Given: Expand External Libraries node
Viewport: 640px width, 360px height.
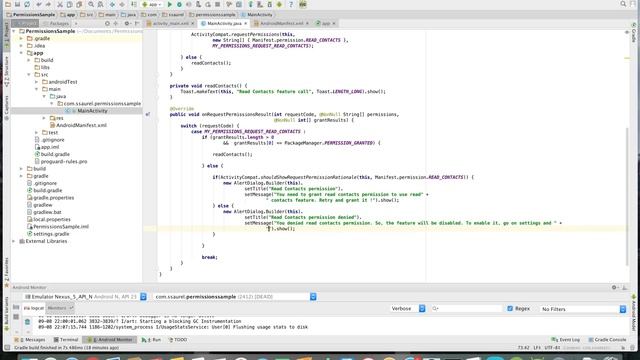Looking at the screenshot, I should click(14, 241).
